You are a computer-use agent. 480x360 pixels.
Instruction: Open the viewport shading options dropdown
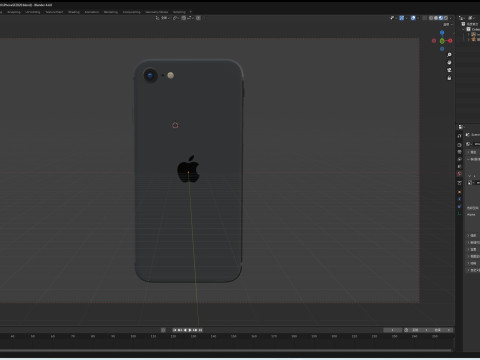coord(451,18)
